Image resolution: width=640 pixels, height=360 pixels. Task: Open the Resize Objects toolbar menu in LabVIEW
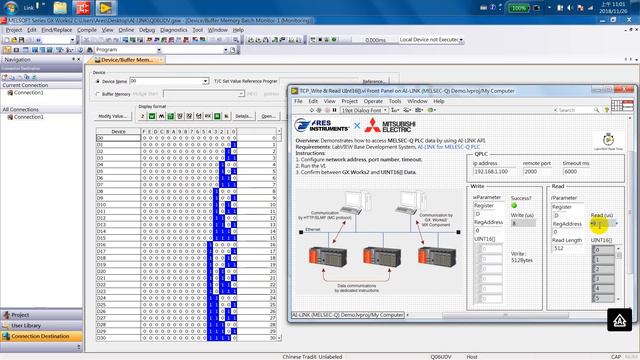pos(419,110)
